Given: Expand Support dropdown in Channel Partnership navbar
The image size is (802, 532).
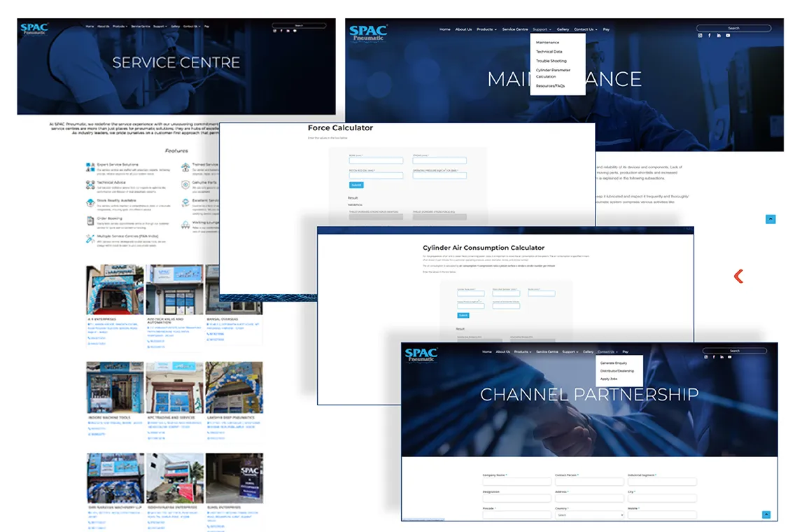Looking at the screenshot, I should click(570, 352).
